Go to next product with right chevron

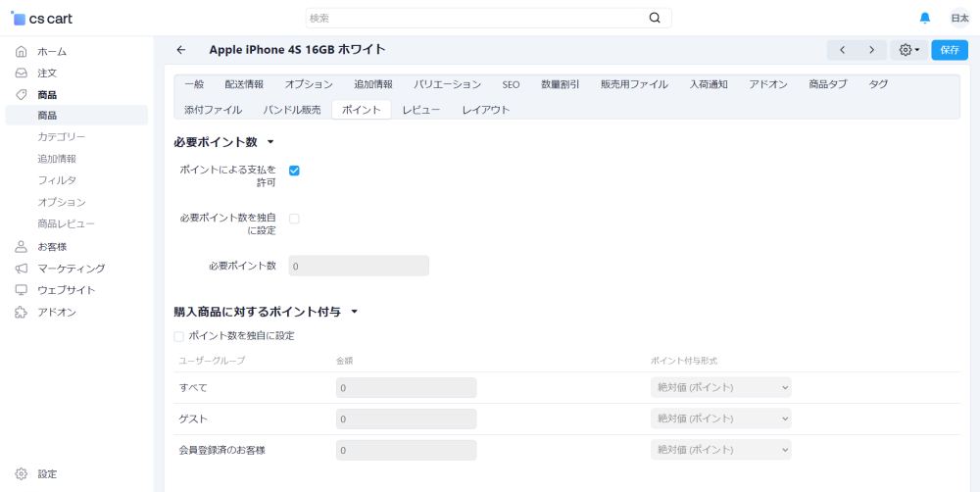click(x=871, y=50)
